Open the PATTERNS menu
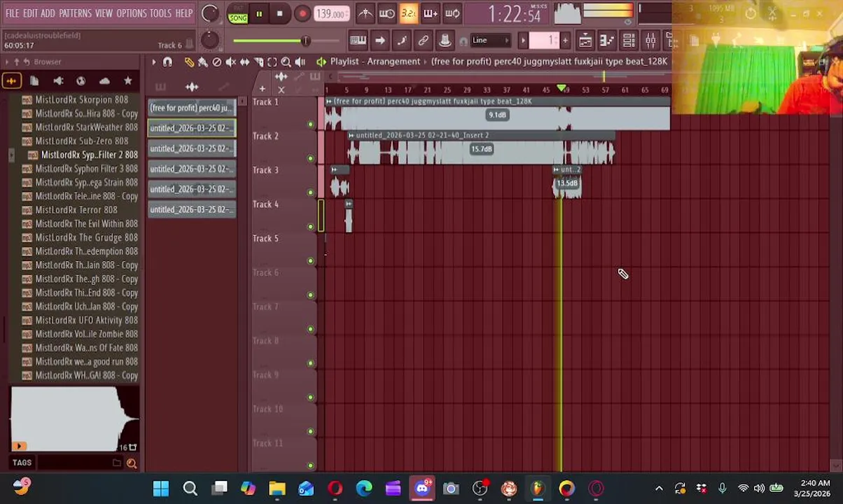This screenshot has height=504, width=843. click(x=75, y=13)
